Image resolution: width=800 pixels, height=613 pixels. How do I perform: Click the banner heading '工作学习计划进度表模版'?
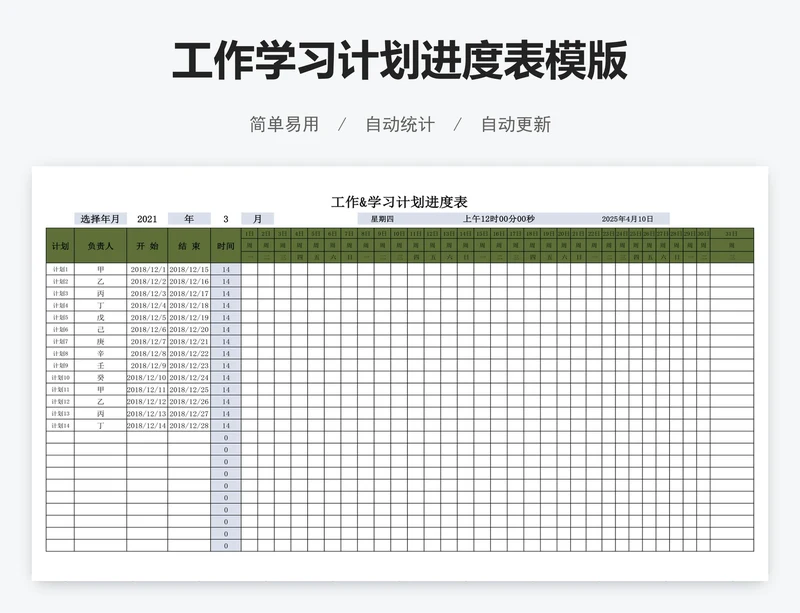tap(400, 61)
